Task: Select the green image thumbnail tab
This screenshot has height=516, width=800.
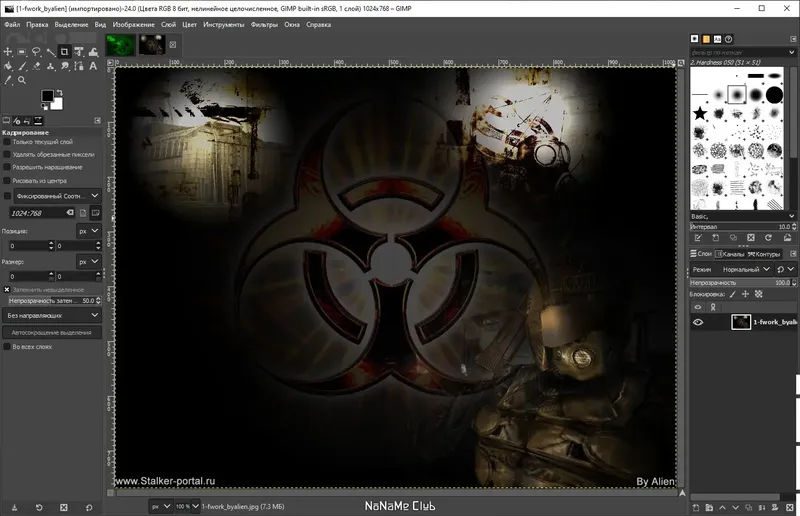Action: (x=120, y=45)
